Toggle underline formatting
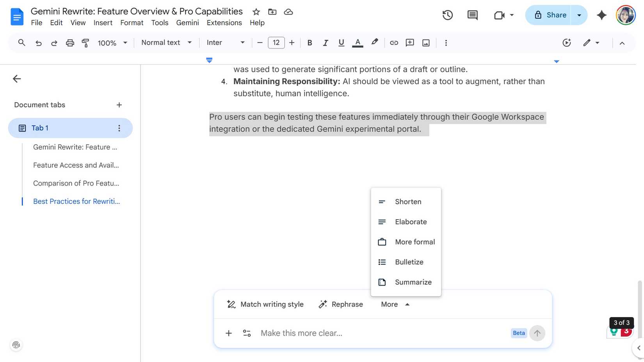Viewport: 644px width, 362px height. [341, 43]
